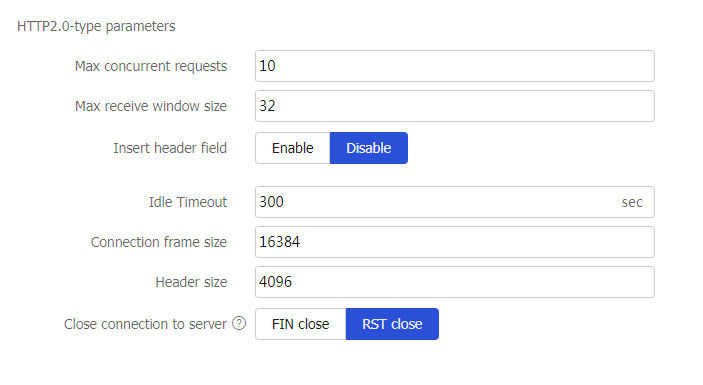Click the number 4096 shown in Header size
Screen dimensions: 703x385
tap(275, 282)
